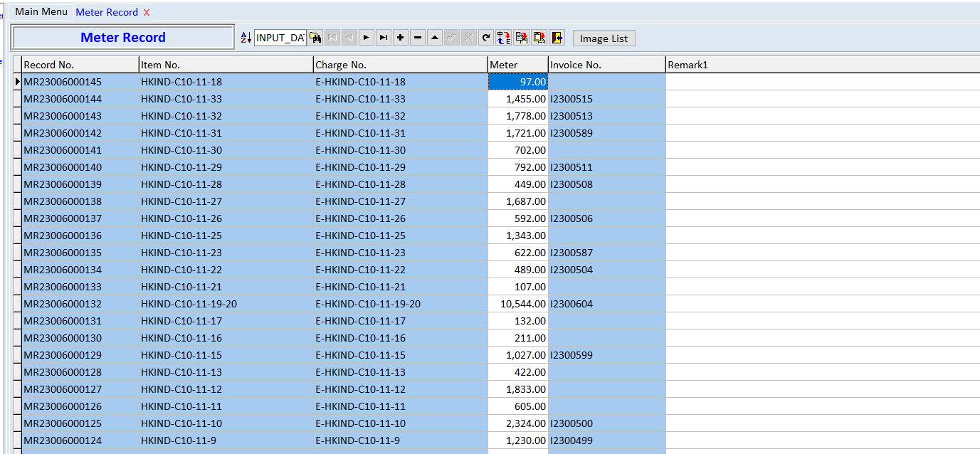The image size is (980, 454).
Task: Click the Invoice No. column header
Action: pos(606,65)
